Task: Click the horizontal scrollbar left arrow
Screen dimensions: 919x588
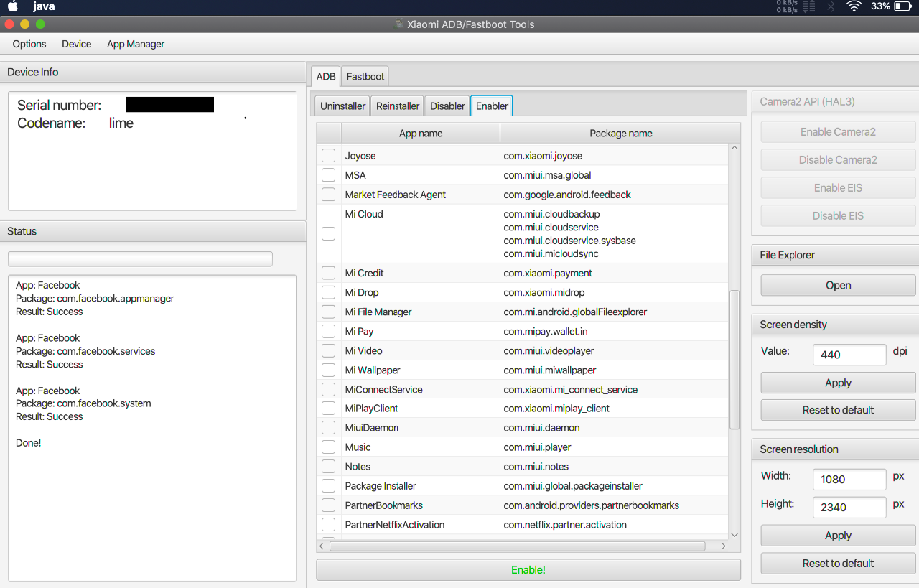Action: click(x=323, y=546)
